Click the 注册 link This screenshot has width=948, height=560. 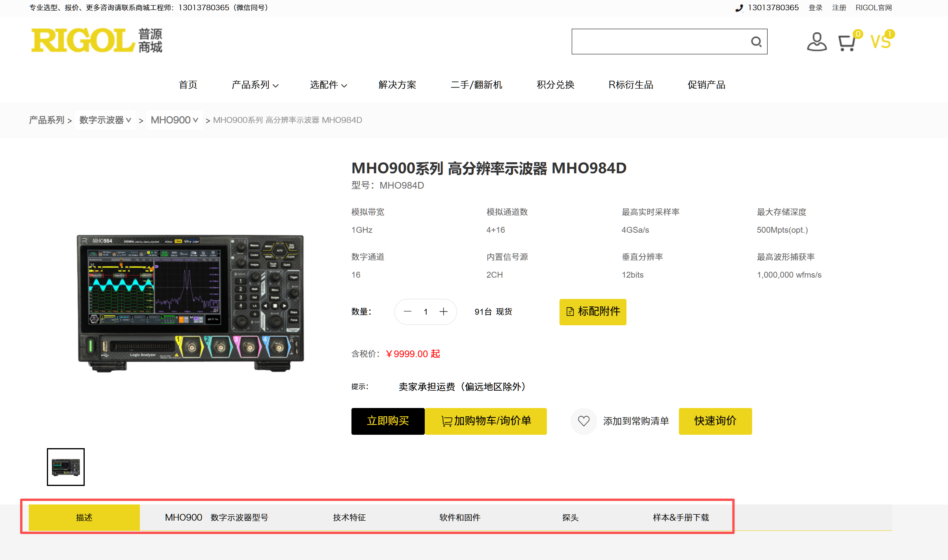(839, 8)
